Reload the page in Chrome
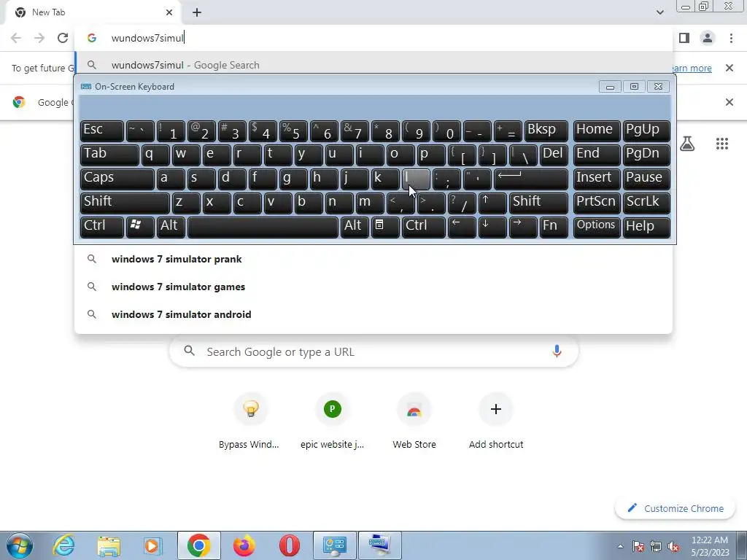The width and height of the screenshot is (747, 560). 63,38
